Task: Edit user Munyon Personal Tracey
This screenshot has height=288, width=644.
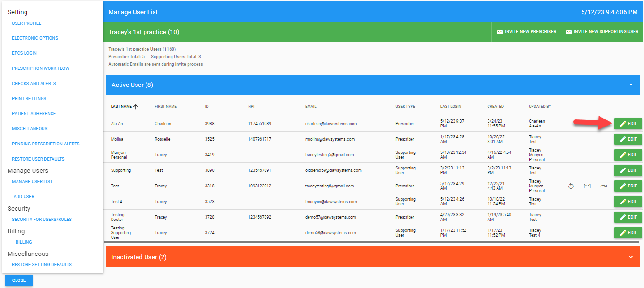Action: [x=628, y=155]
